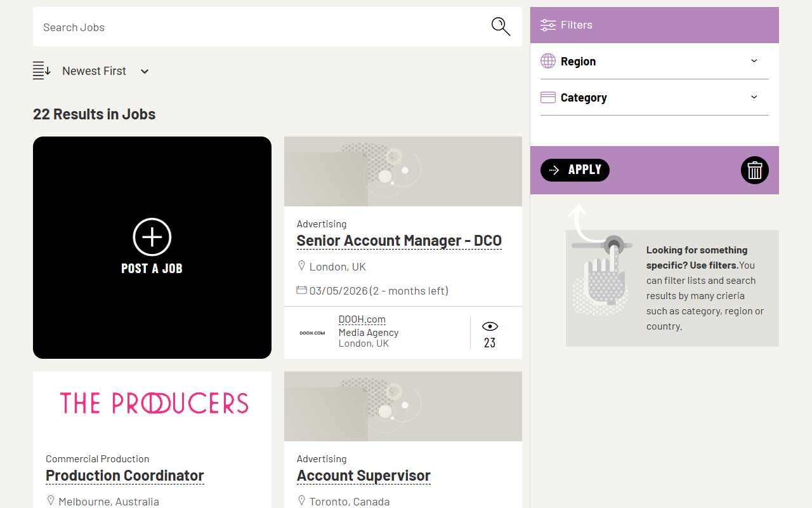Open the Account Supervisor job listing
Image resolution: width=812 pixels, height=508 pixels.
coord(363,476)
